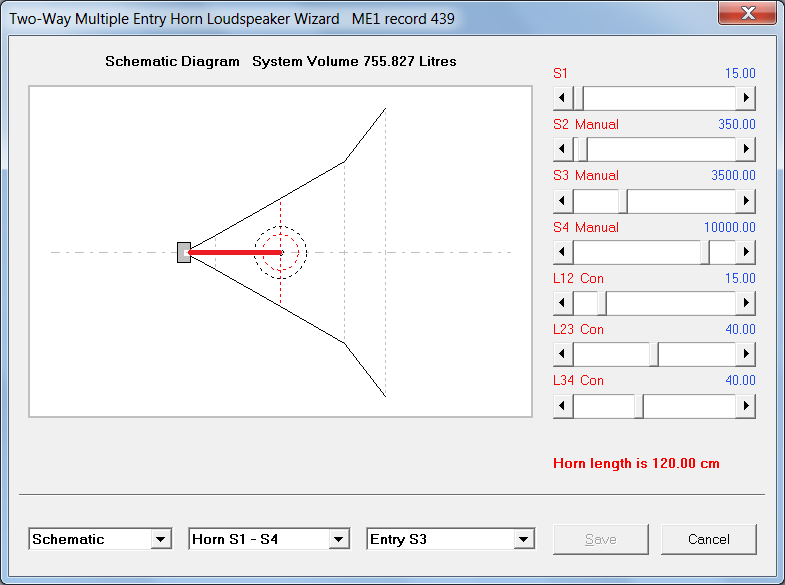
Task: Click the S1 value 15.00
Action: point(740,73)
